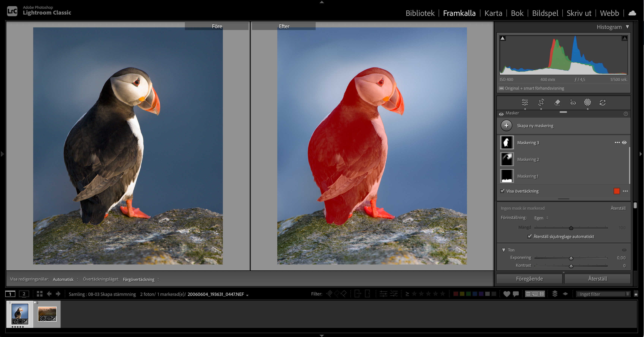Click the cloud sync icon
The height and width of the screenshot is (337, 644).
tap(632, 13)
